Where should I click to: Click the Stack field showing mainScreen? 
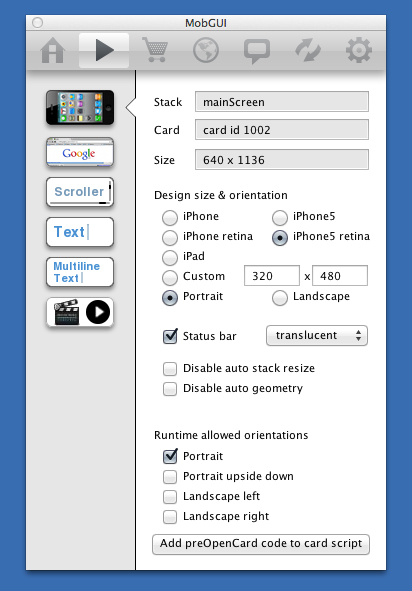tap(282, 102)
